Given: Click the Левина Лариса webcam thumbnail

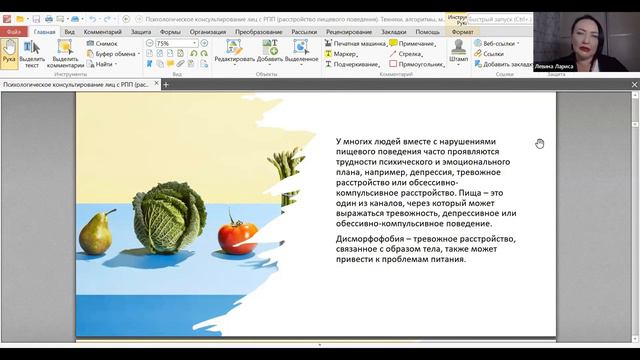Looking at the screenshot, I should coord(587,42).
